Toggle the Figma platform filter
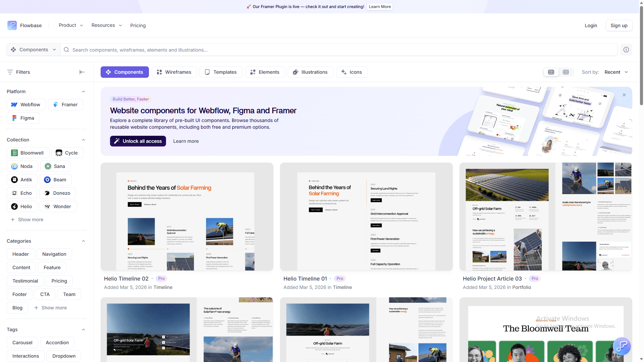Viewport: 644px width, 362px height. point(23,118)
